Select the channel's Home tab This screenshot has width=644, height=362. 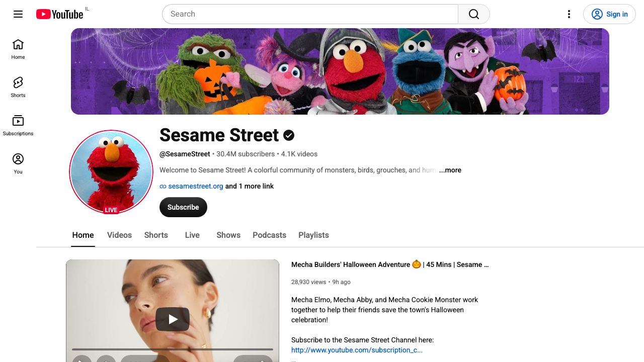coord(83,235)
